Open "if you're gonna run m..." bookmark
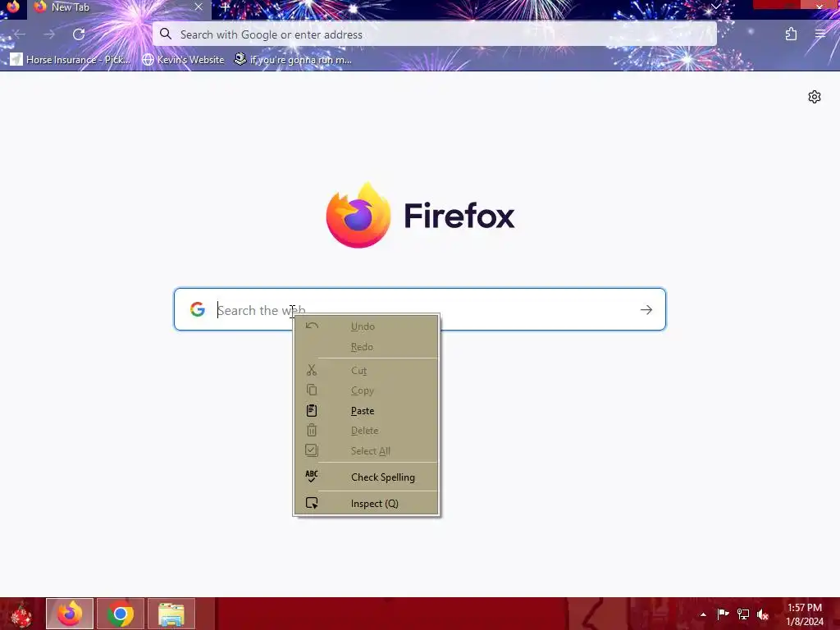The height and width of the screenshot is (630, 840). 293,59
